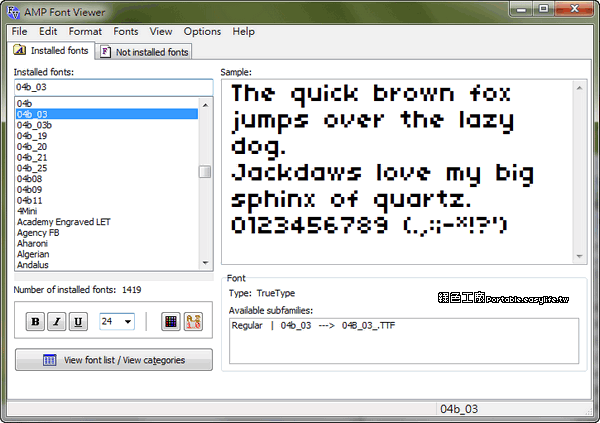The image size is (600, 423).
Task: Close the AMP Font Viewer window
Action: pyautogui.click(x=574, y=9)
